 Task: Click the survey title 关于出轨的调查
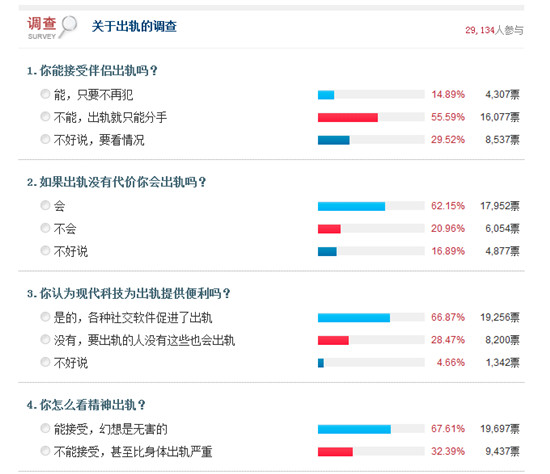point(134,26)
